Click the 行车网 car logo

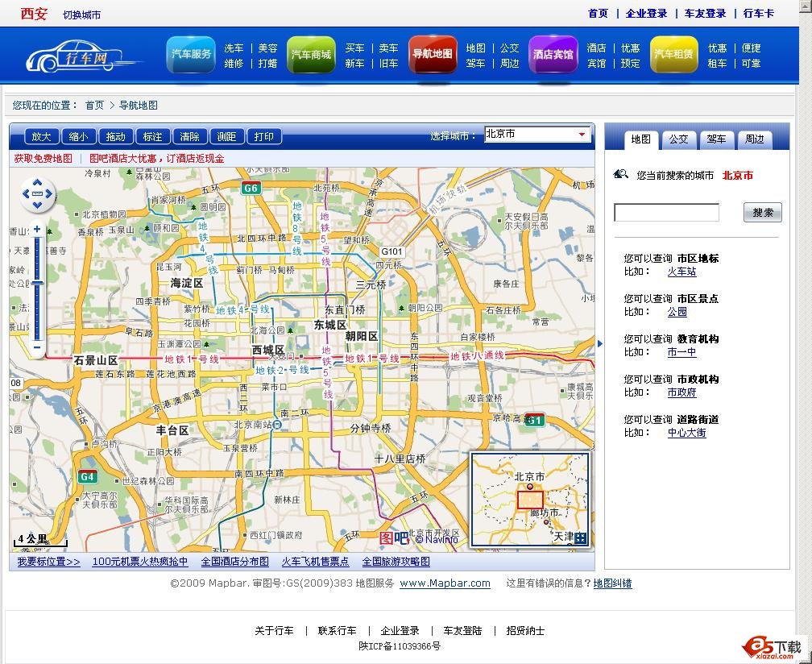click(x=79, y=56)
